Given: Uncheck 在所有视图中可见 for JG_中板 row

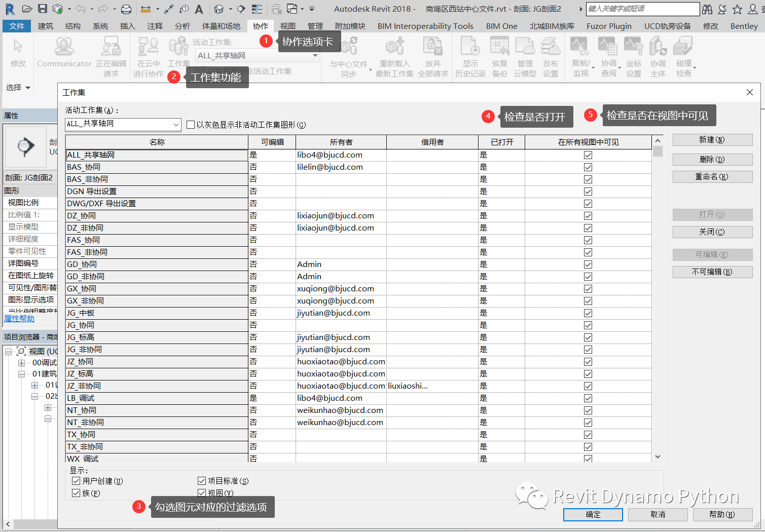Looking at the screenshot, I should point(588,313).
